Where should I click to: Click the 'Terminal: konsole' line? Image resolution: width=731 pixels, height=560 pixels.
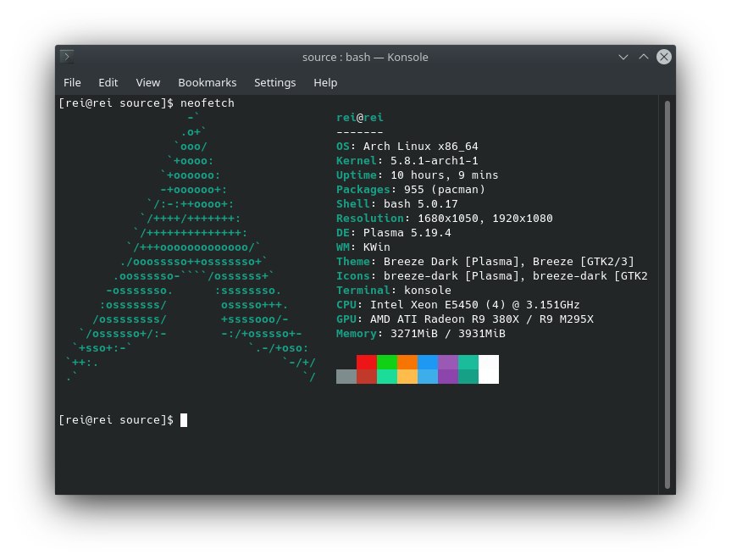coord(394,291)
